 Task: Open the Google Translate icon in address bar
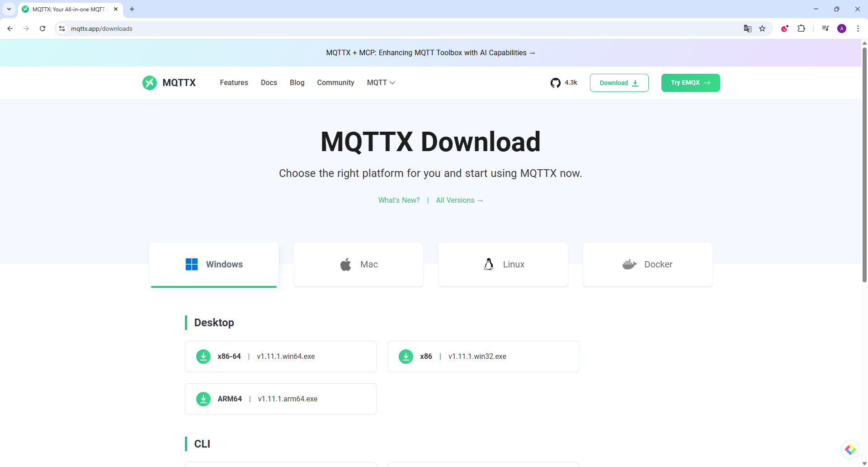click(x=748, y=29)
